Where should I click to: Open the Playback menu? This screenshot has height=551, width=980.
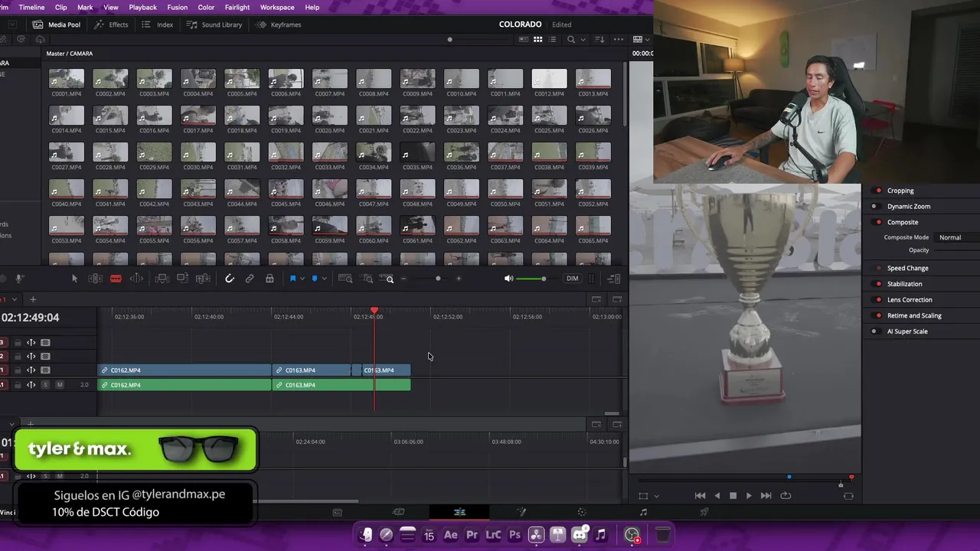pos(142,7)
